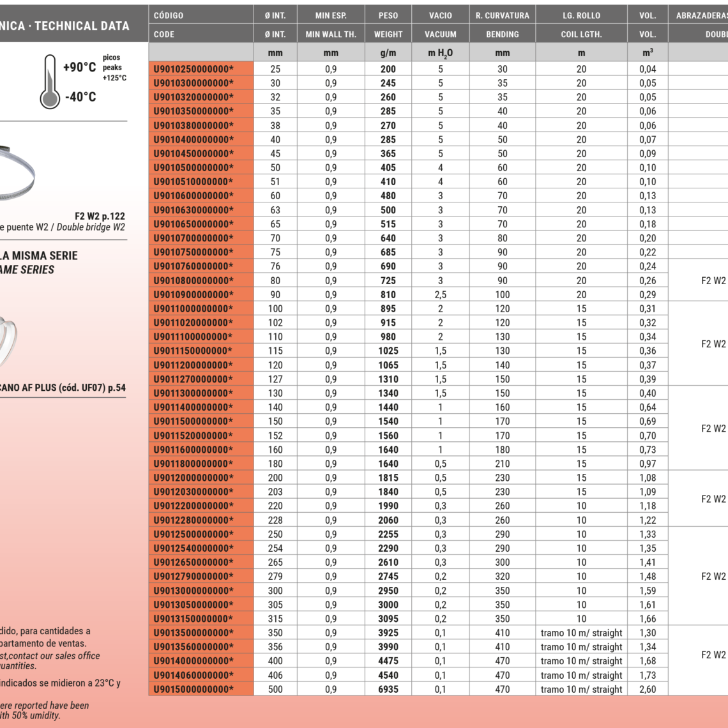
Task: Click the MIN ESP. column header
Action: [330, 15]
